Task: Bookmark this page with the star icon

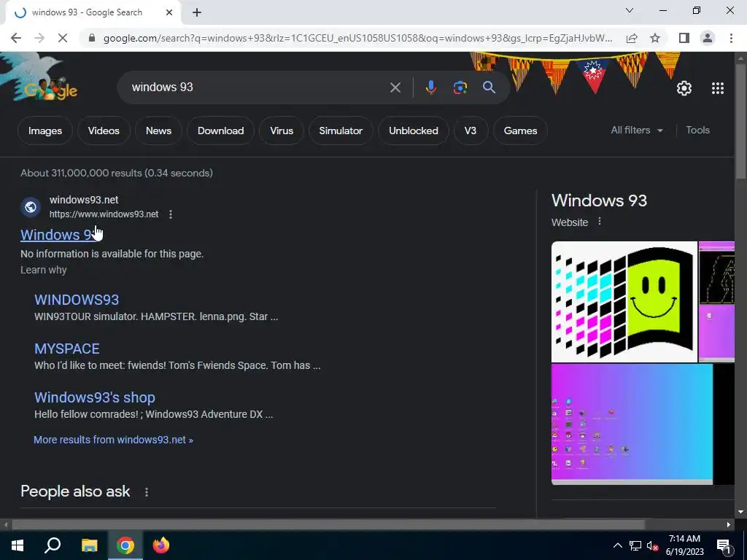Action: 655,38
